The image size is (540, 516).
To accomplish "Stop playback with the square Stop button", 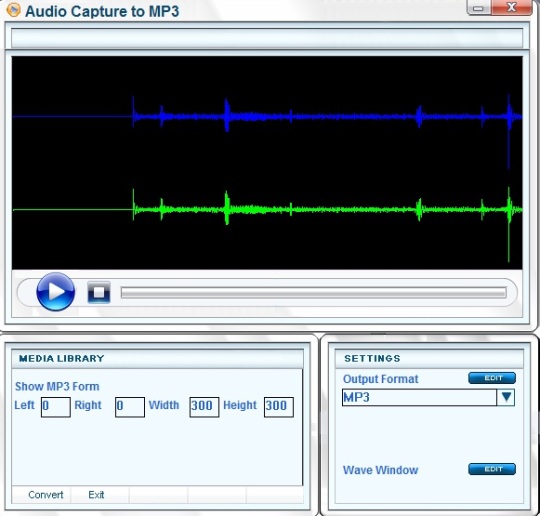I will 99,292.
